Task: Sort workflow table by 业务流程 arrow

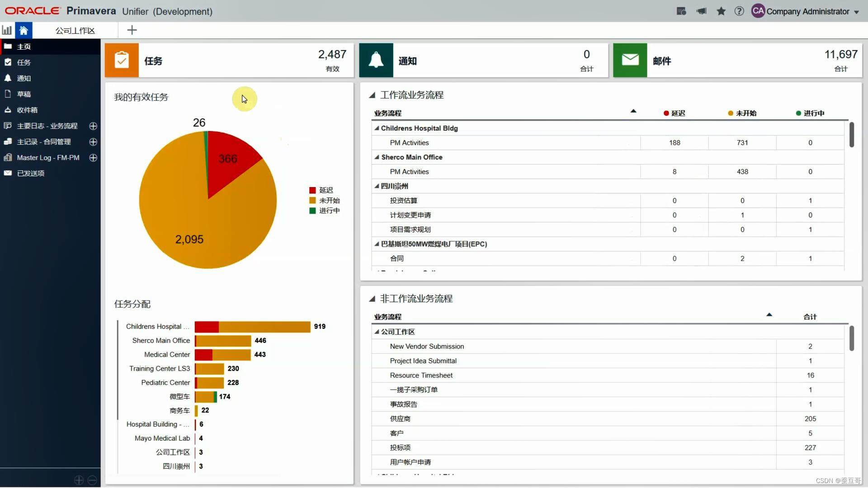Action: click(633, 111)
